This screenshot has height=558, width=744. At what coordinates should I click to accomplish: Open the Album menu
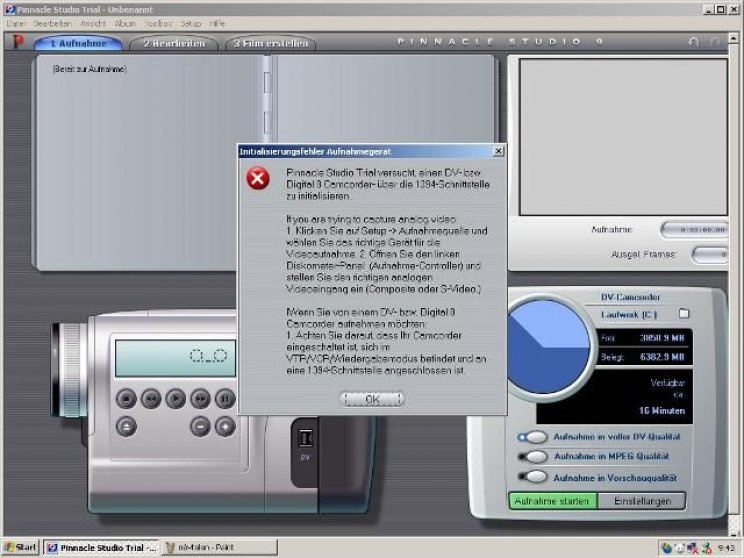(125, 23)
